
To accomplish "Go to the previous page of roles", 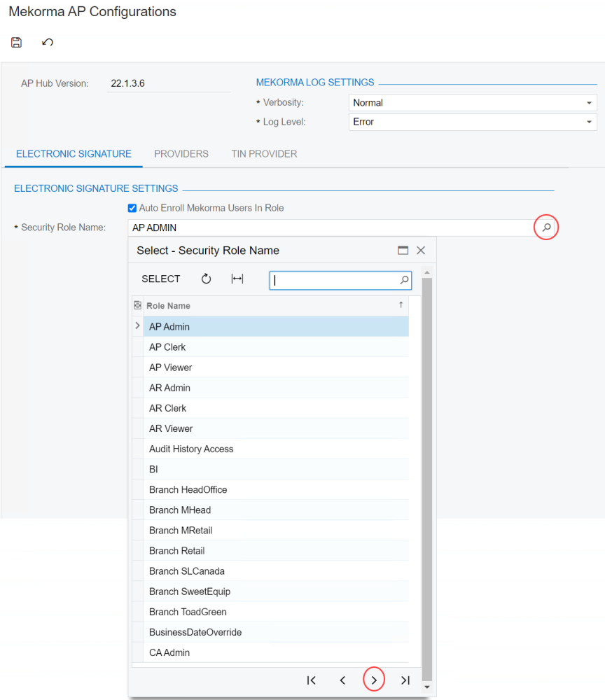I will click(342, 680).
